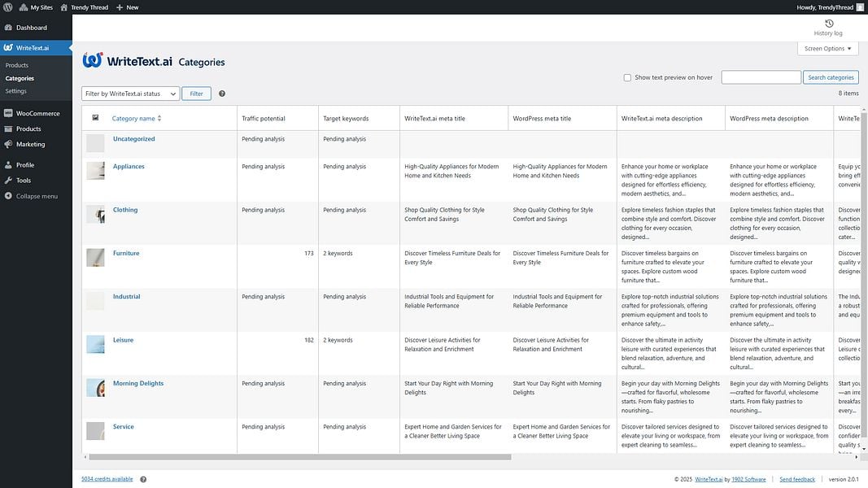Screen dimensions: 868x488
Task: Open the History log icon
Action: click(829, 24)
